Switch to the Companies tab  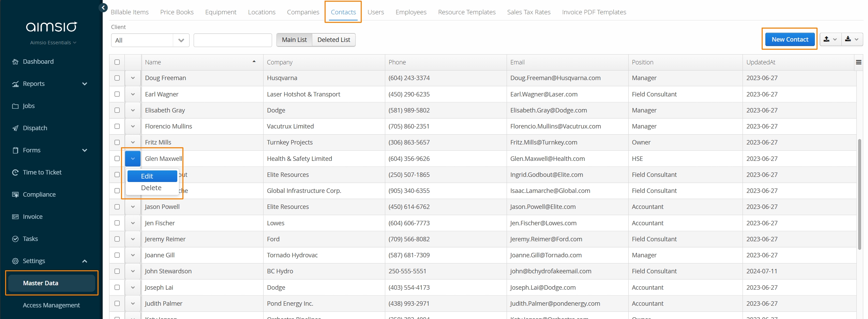[303, 12]
